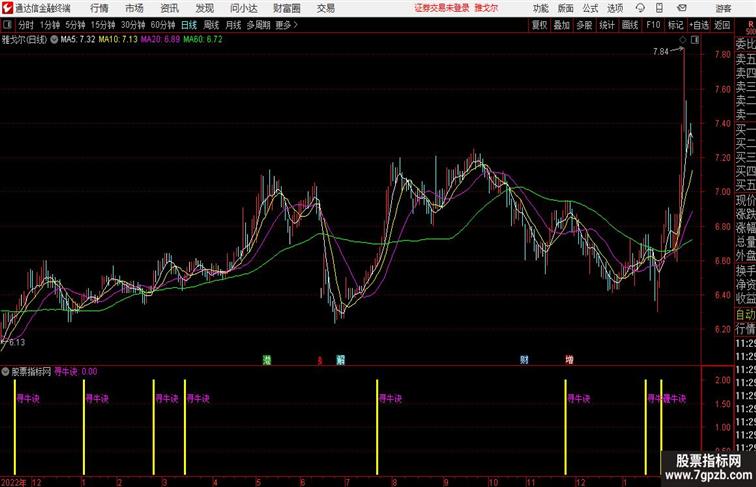Open the customer service headset icon
This screenshot has width=756, height=487.
coord(640,8)
